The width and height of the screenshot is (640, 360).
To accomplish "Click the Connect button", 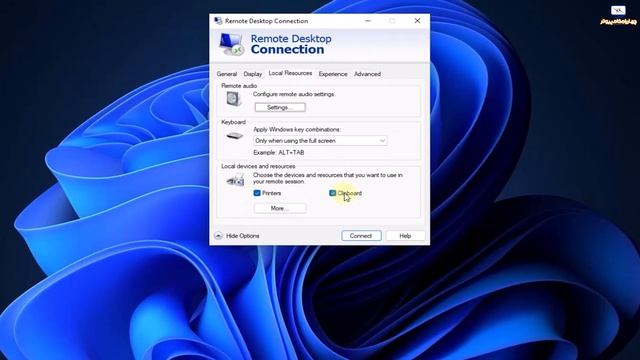I will [361, 236].
